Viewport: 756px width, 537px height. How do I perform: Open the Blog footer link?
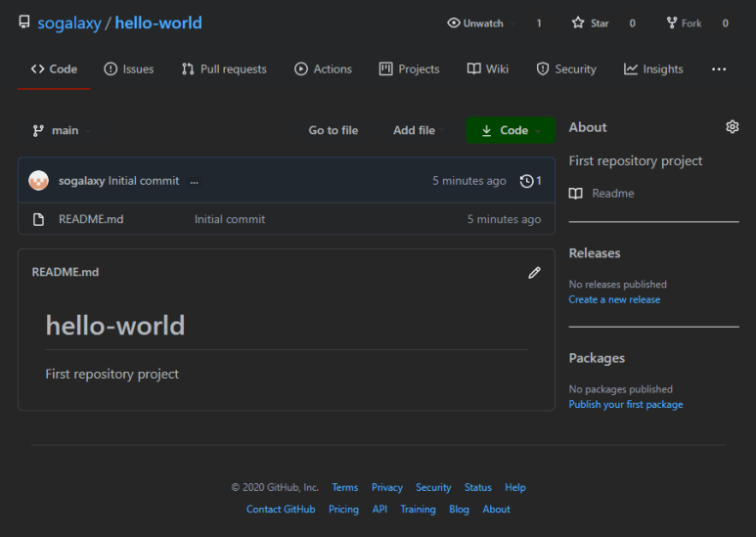click(x=459, y=509)
